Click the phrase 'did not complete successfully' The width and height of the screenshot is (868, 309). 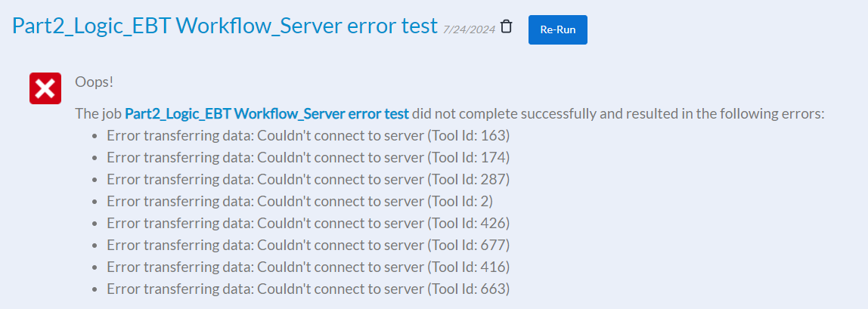(495, 114)
